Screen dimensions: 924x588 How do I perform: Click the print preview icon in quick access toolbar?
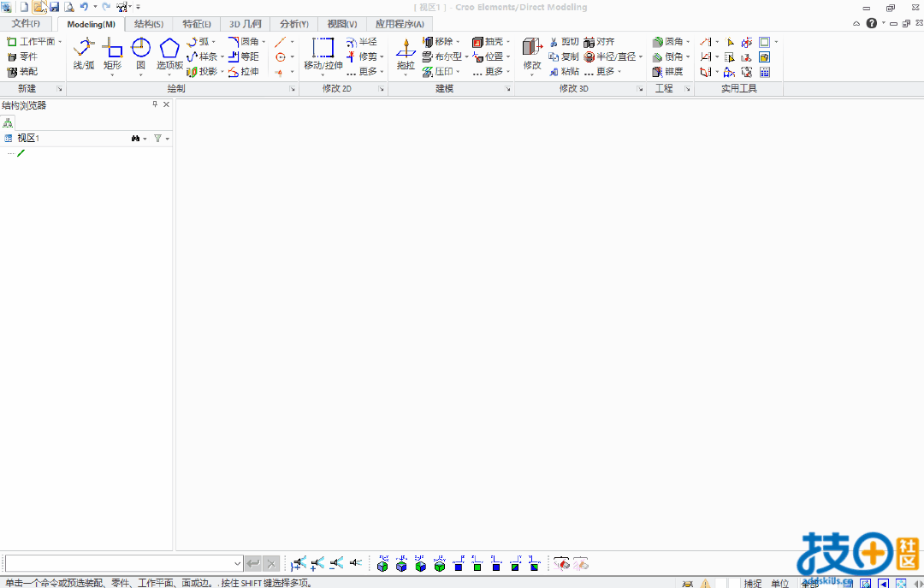[x=69, y=7]
